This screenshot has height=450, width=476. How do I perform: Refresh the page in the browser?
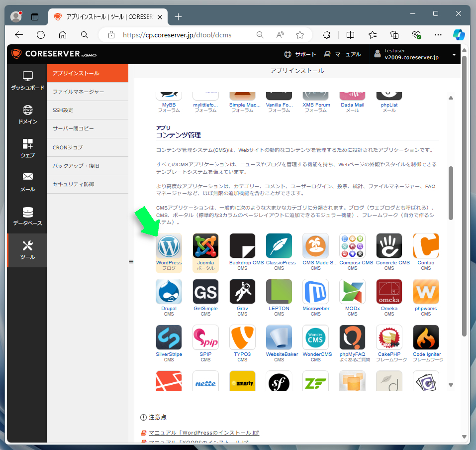41,35
